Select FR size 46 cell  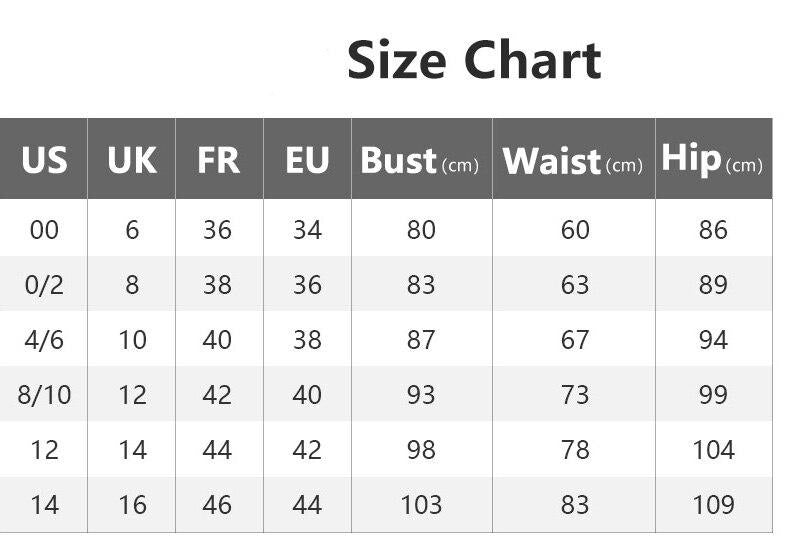[218, 504]
